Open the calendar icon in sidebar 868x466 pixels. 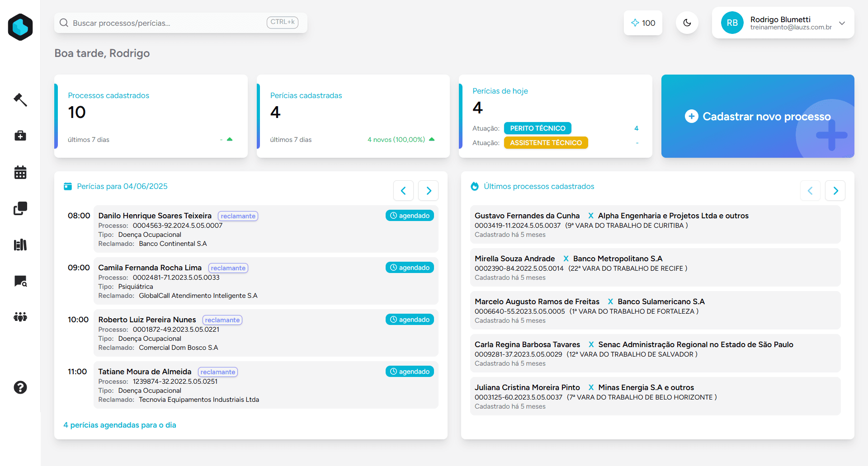(20, 172)
